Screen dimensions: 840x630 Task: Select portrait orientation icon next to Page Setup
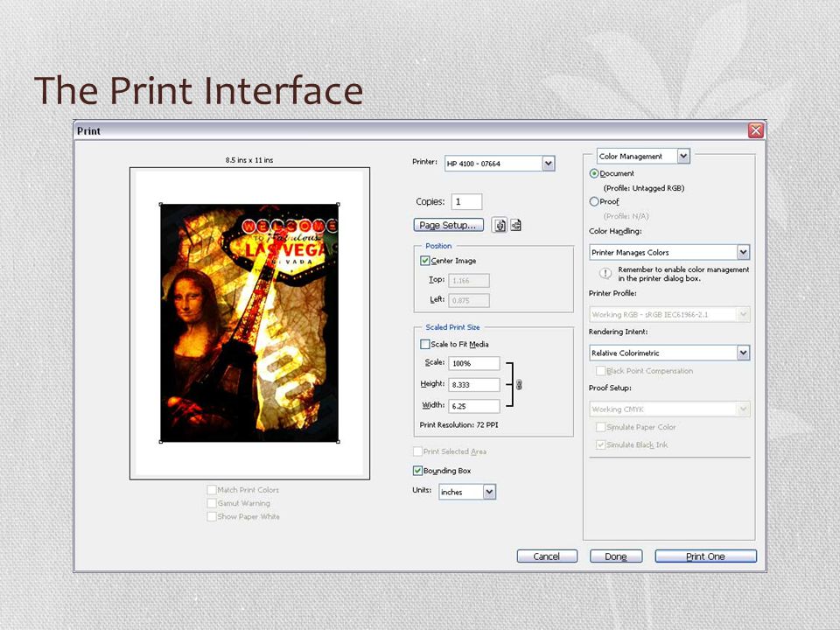tap(500, 226)
